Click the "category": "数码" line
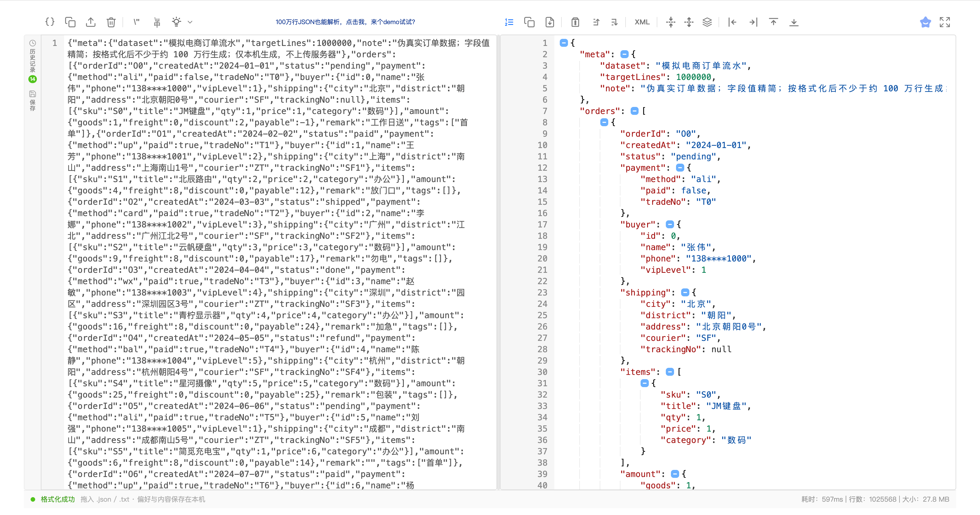The image size is (980, 515). tap(706, 440)
